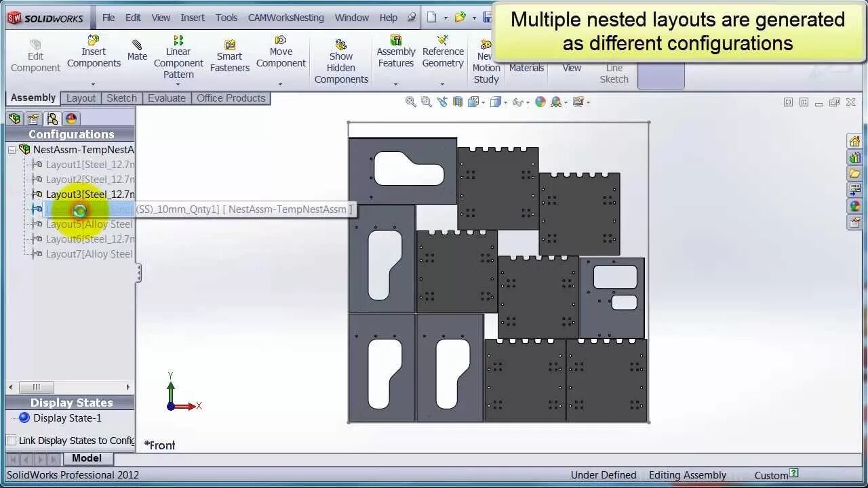Open Design Library icon in task pane

(854, 157)
